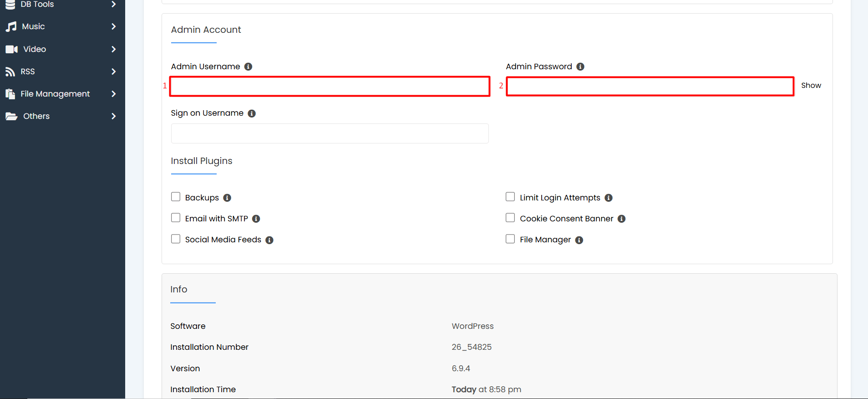Tick the Social Media Feeds checkbox
868x399 pixels.
[176, 239]
